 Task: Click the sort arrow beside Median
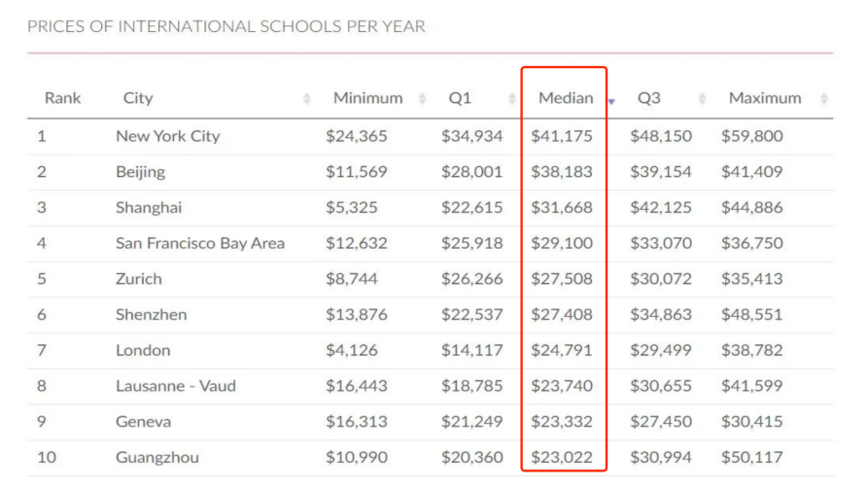click(x=612, y=100)
